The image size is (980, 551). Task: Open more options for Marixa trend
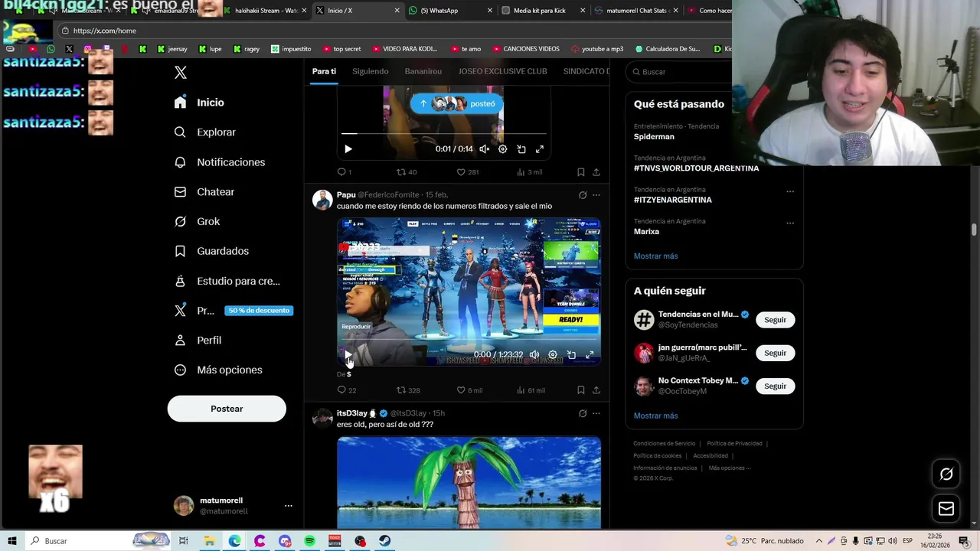tap(790, 223)
